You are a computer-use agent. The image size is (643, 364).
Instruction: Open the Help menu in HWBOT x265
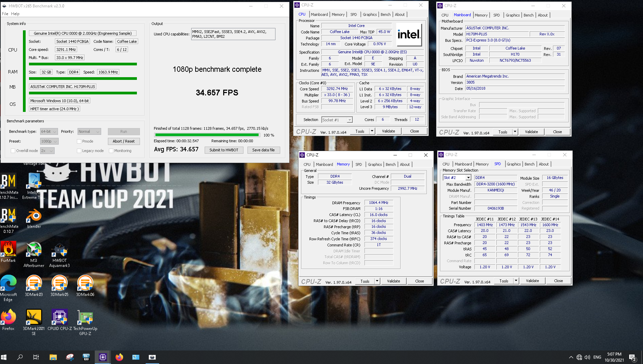pos(15,14)
